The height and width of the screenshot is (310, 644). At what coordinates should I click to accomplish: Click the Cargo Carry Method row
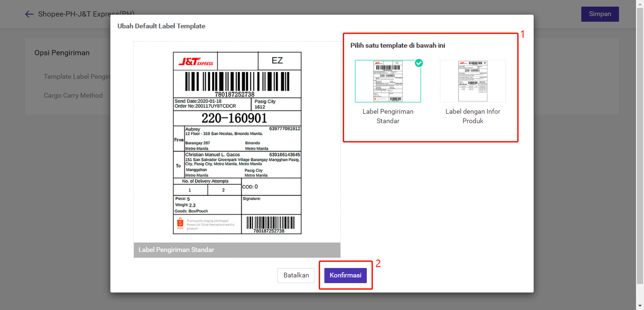[73, 95]
